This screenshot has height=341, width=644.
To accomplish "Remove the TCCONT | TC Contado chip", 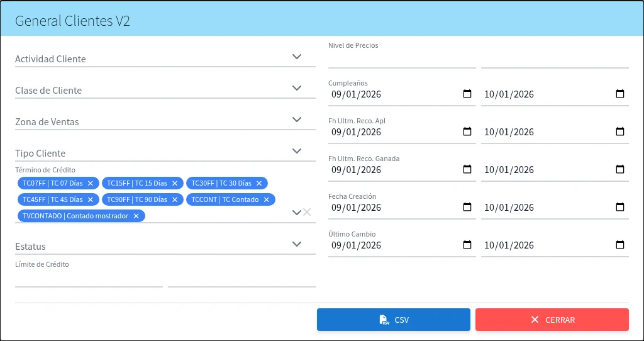I will coord(266,199).
